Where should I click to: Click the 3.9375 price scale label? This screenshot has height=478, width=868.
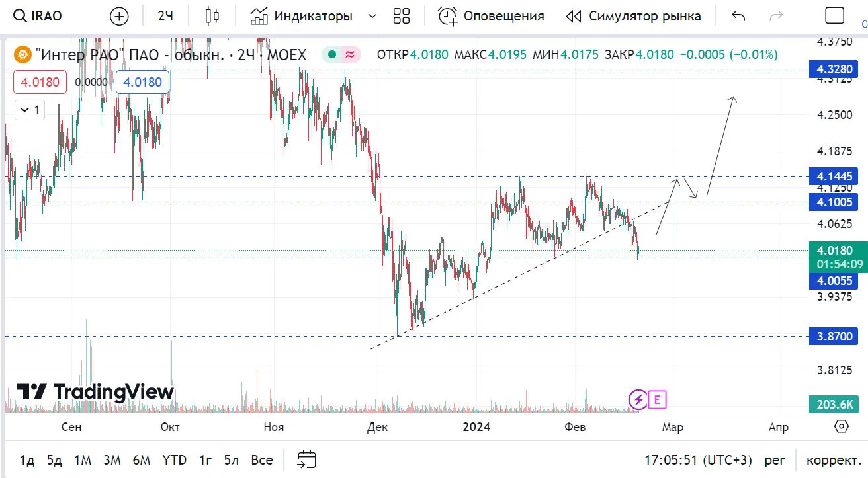tap(834, 297)
